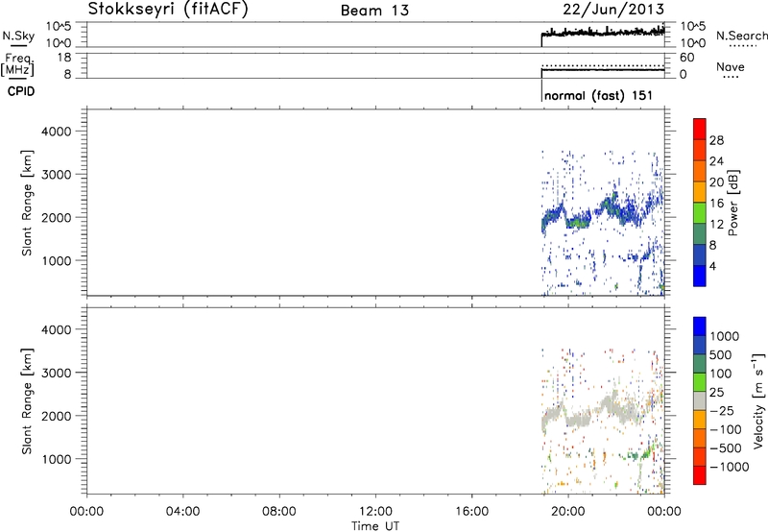The width and height of the screenshot is (768, 532).
Task: Pick the Velocity segment between -100 and -500
Action: [700, 438]
